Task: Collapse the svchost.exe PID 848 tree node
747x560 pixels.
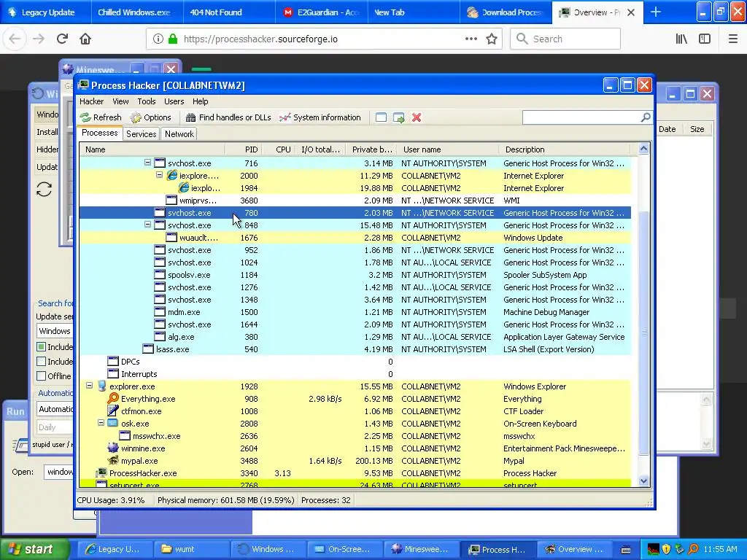Action: pos(147,225)
